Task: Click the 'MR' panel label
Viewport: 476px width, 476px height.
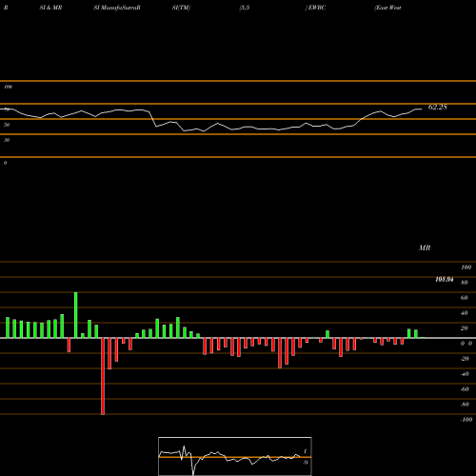Action: pyautogui.click(x=425, y=248)
